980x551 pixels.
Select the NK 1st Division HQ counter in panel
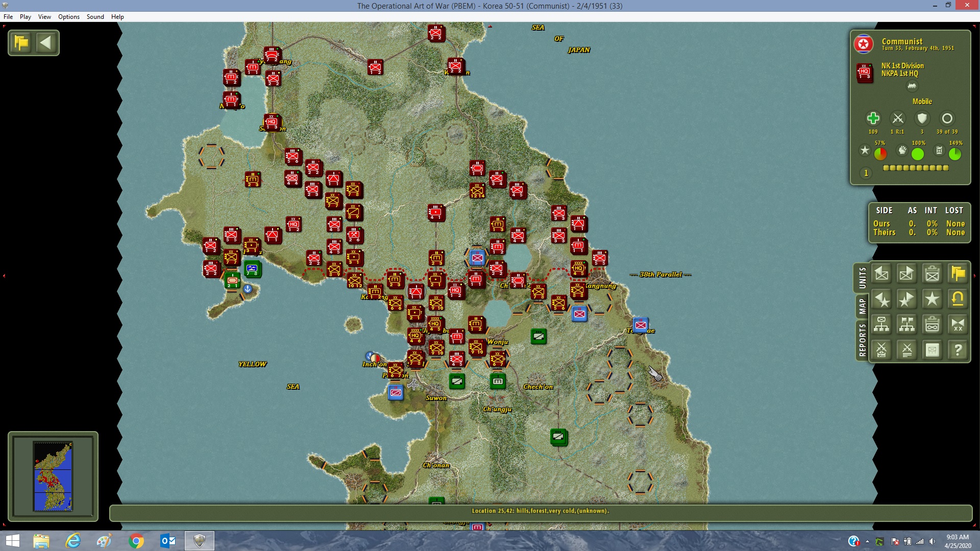pyautogui.click(x=865, y=73)
